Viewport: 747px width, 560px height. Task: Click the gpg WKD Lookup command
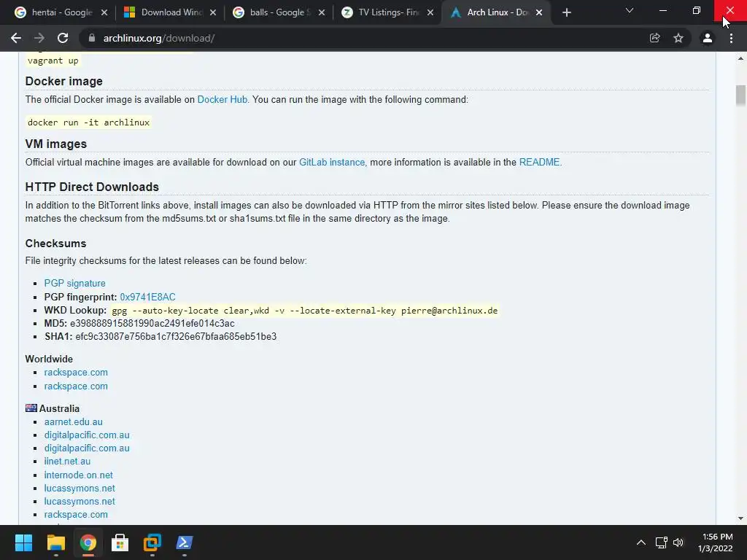coord(304,311)
